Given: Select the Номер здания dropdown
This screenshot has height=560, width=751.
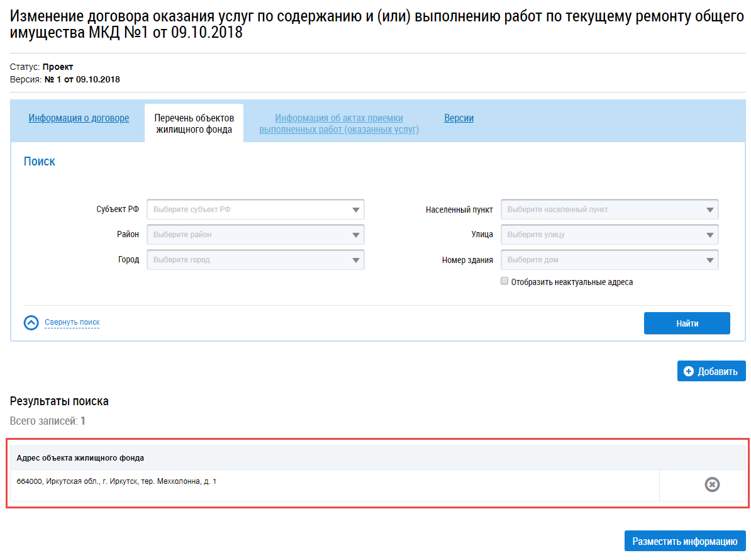Looking at the screenshot, I should (x=609, y=260).
